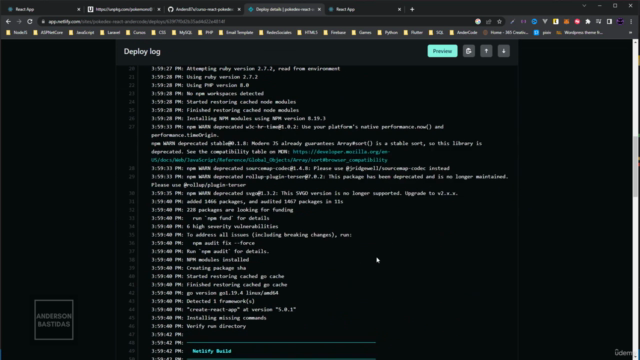Close the unpkg.com tab

click(159, 9)
